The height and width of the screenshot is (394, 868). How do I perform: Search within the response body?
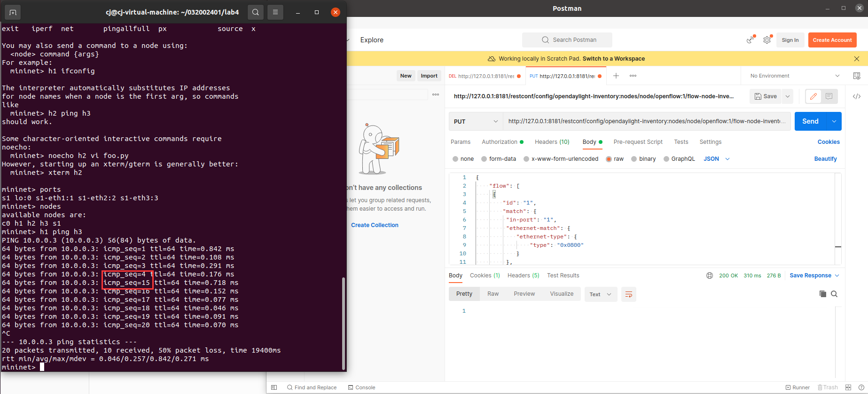[834, 294]
